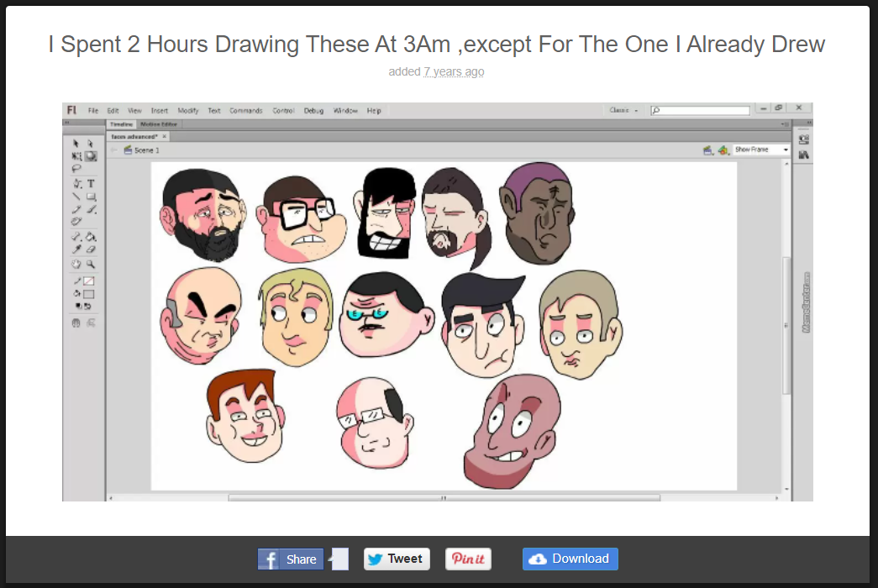This screenshot has height=588, width=878.
Task: Select the Rectangle tool
Action: [92, 197]
